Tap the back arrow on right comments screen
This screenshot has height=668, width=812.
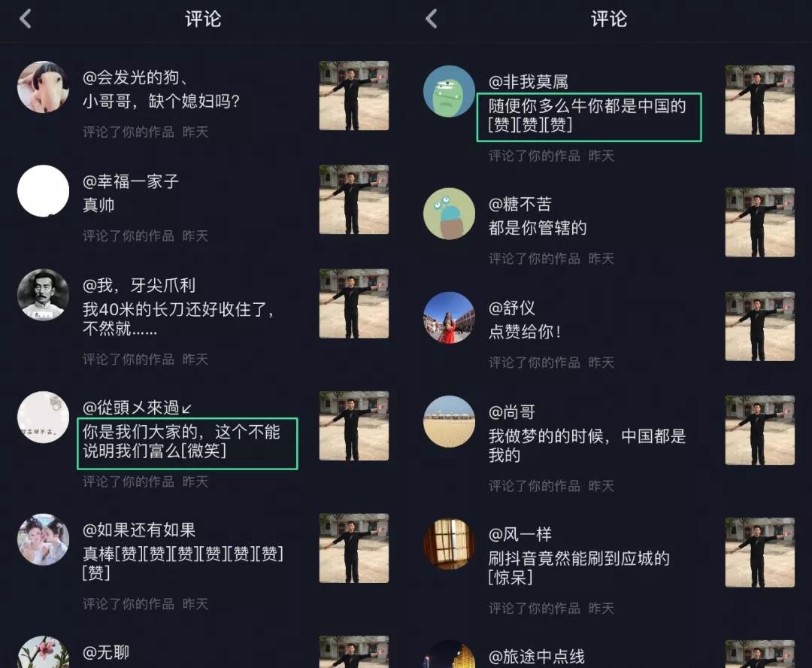[432, 19]
